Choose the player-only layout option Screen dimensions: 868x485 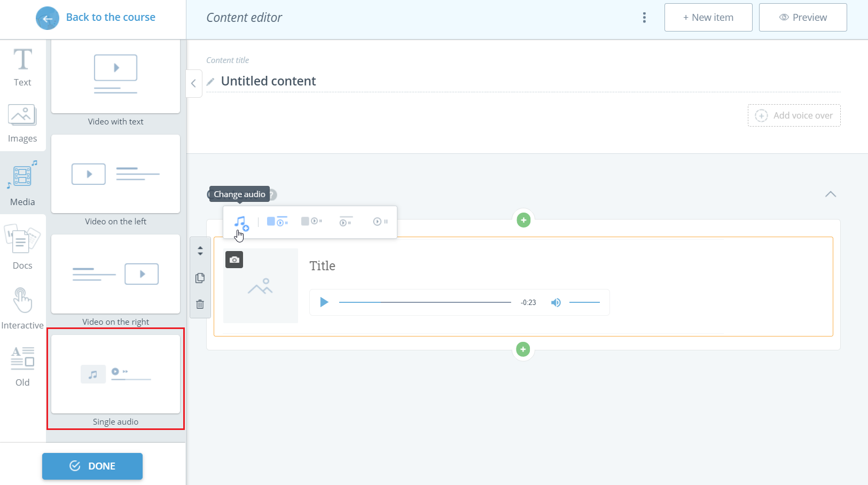(380, 221)
